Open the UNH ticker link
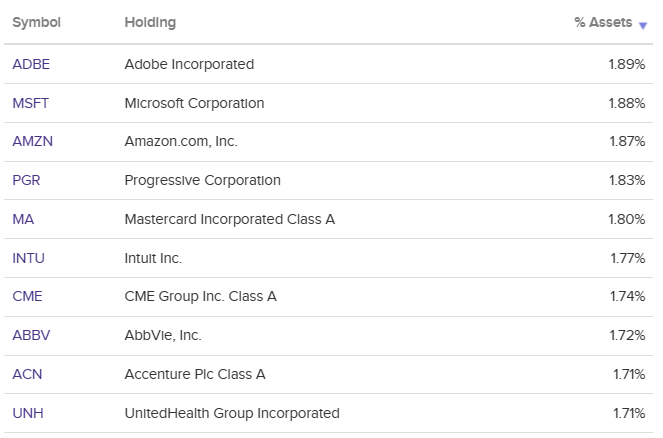 (27, 413)
